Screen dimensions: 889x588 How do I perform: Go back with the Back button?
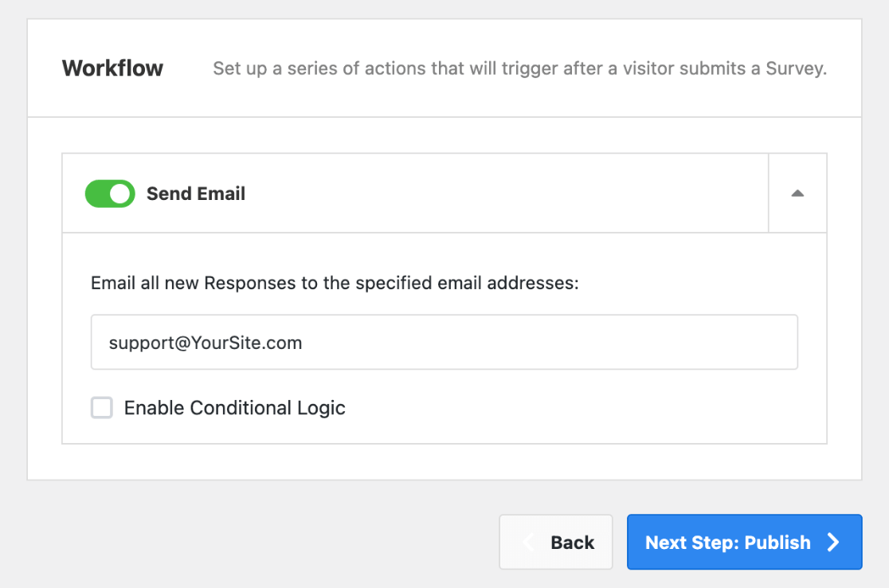(555, 542)
